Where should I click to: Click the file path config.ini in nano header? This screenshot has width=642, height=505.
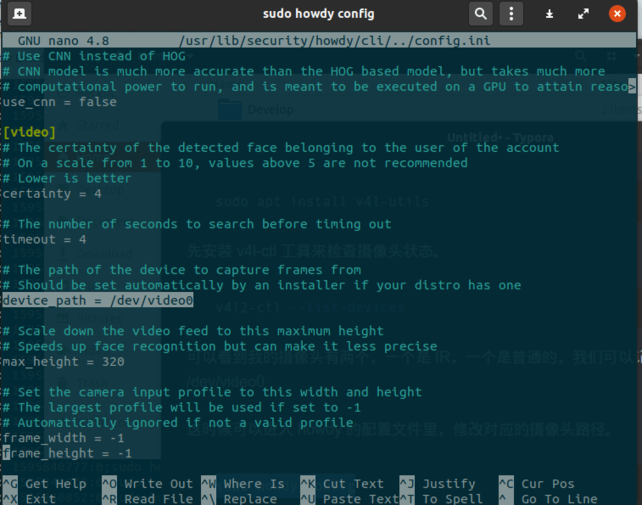click(x=335, y=41)
